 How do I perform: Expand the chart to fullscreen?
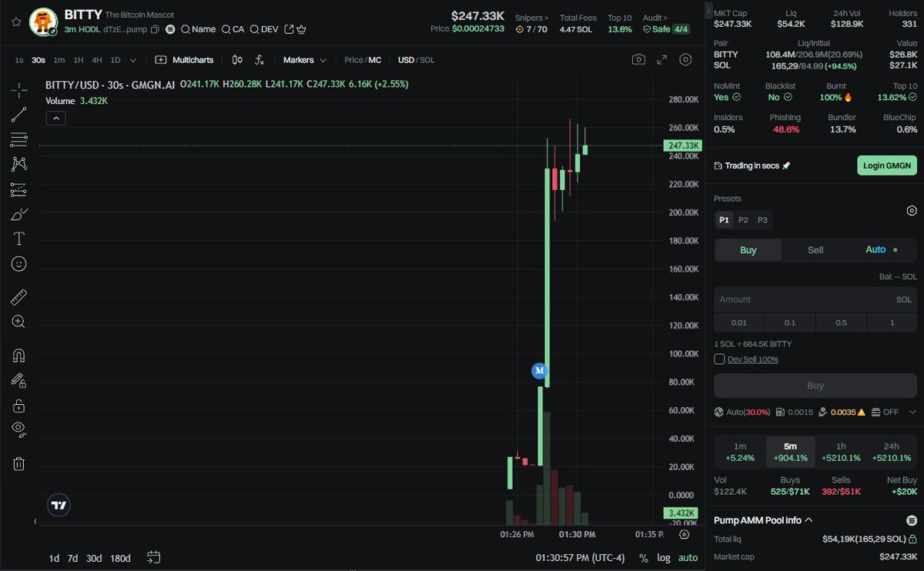click(x=661, y=60)
